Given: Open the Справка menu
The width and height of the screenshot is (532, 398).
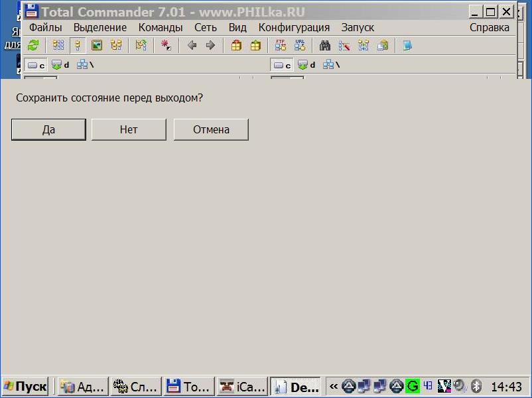Looking at the screenshot, I should tap(489, 27).
